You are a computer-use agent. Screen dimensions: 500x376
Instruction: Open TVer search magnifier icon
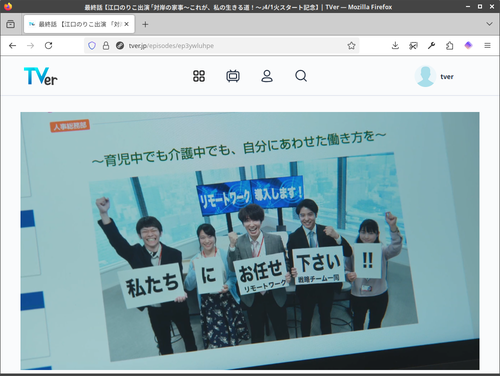[x=301, y=76]
